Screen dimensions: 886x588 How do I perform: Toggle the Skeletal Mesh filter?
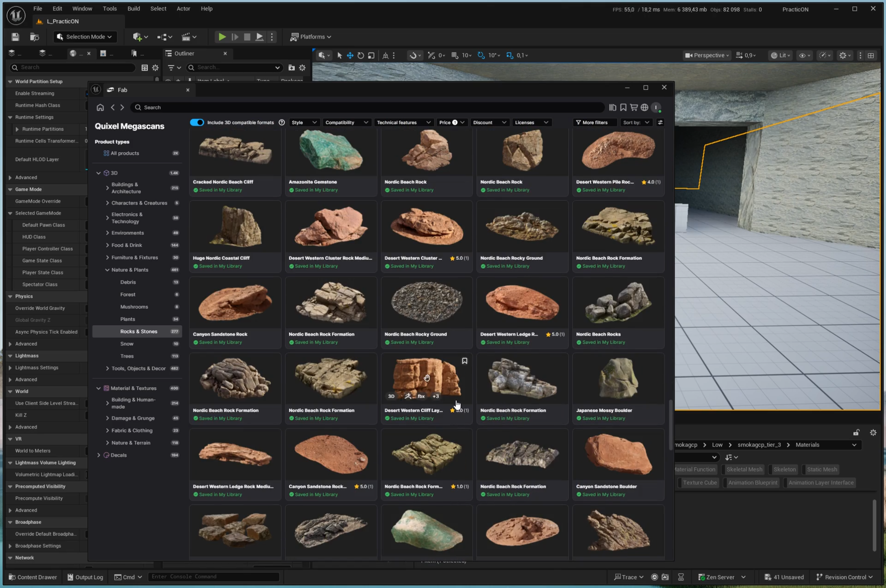tap(744, 469)
